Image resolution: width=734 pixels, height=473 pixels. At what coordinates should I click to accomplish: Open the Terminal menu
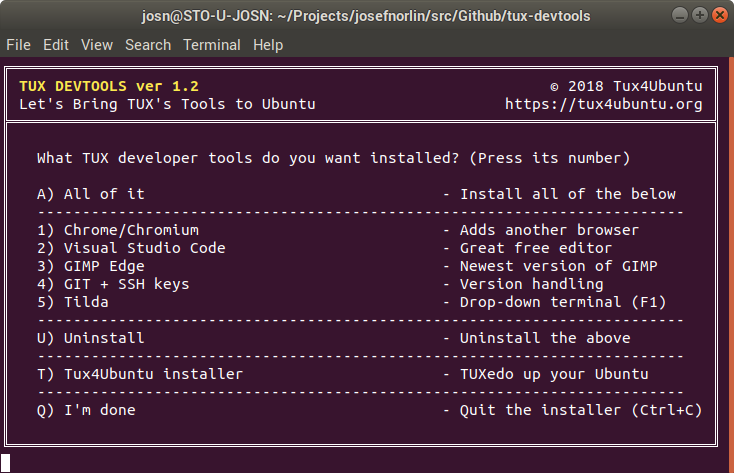(212, 45)
